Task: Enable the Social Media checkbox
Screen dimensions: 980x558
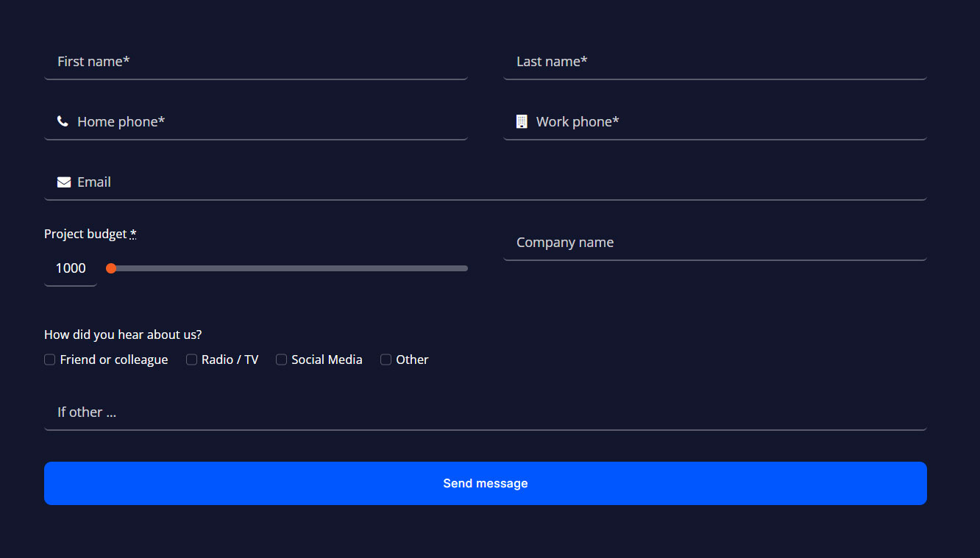Action: [x=281, y=360]
